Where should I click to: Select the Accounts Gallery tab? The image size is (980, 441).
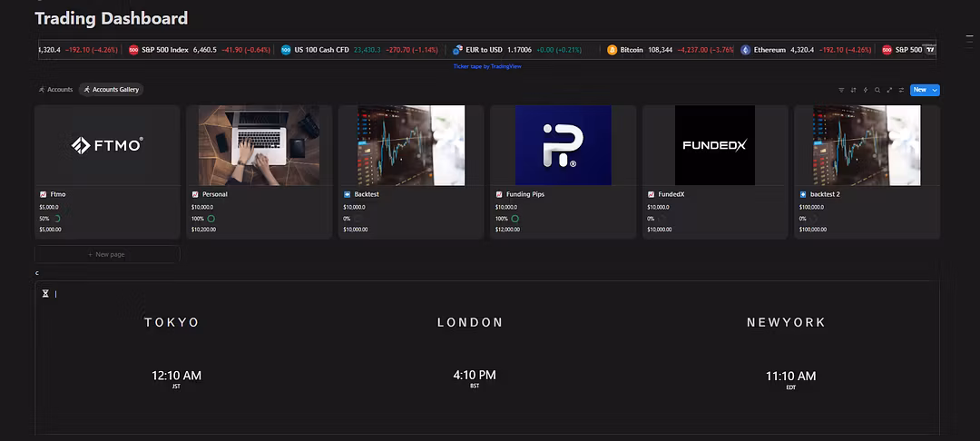pyautogui.click(x=111, y=90)
